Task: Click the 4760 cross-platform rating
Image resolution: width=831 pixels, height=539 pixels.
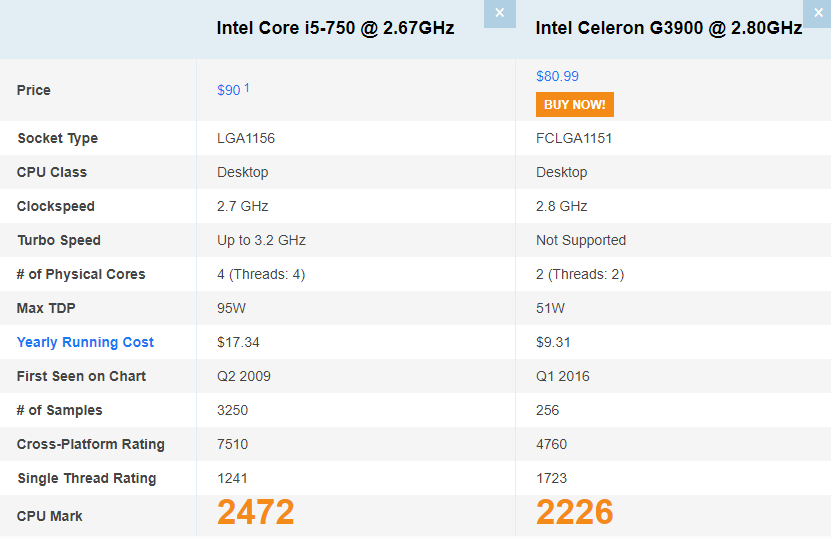Action: point(552,444)
